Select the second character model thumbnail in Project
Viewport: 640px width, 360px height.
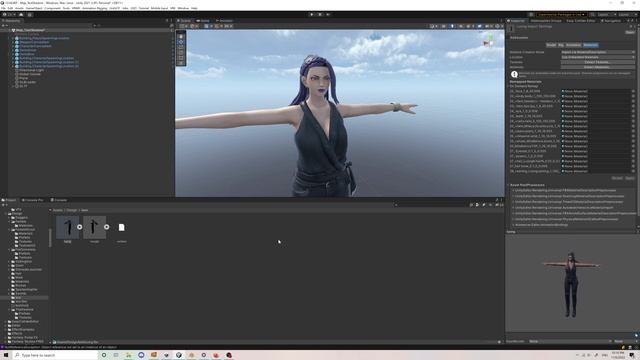pyautogui.click(x=94, y=227)
